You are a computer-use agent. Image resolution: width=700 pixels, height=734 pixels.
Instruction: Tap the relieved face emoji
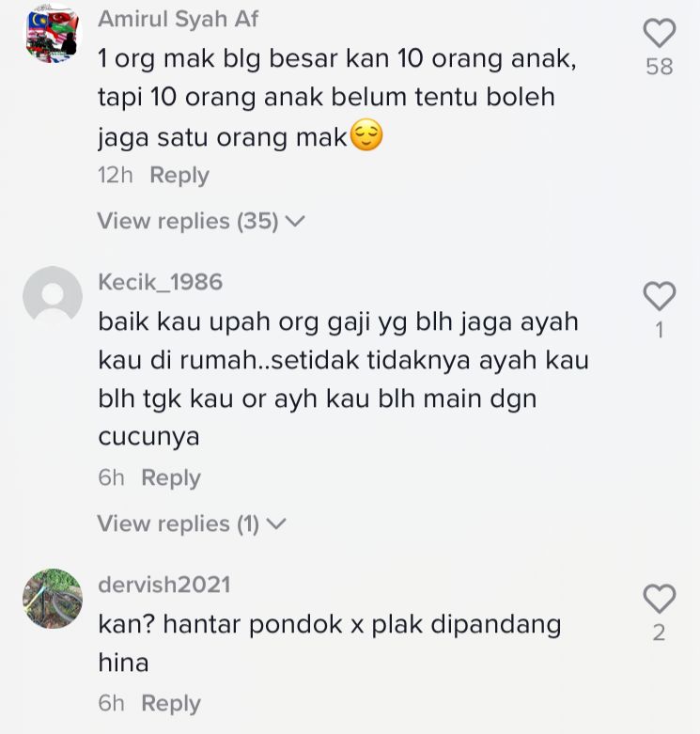pyautogui.click(x=366, y=134)
